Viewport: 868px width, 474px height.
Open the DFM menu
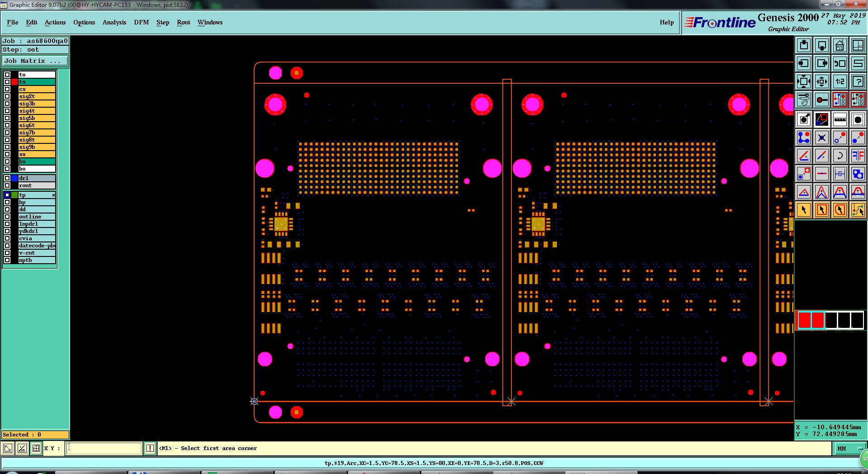(x=142, y=22)
